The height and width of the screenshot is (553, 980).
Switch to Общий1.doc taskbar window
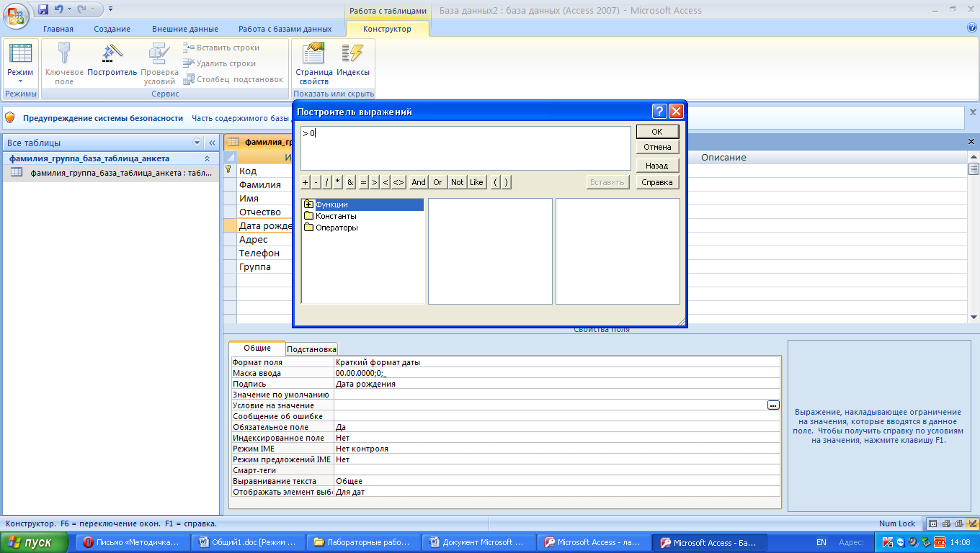tap(249, 542)
